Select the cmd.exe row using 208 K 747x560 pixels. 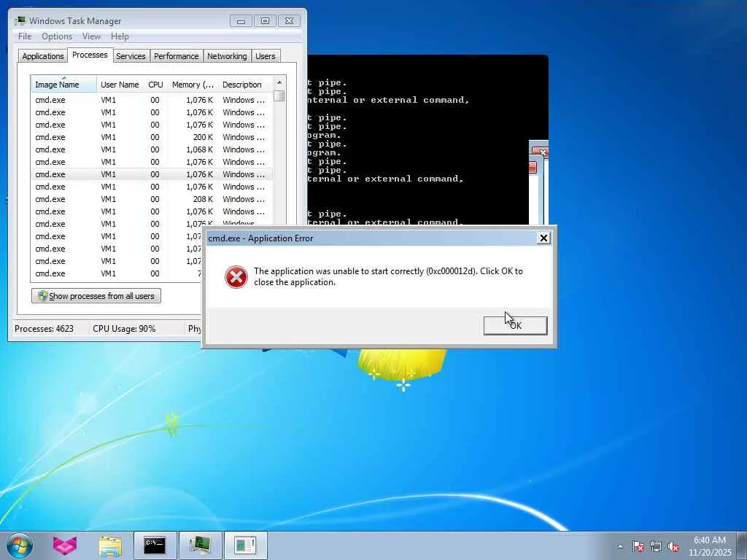[x=152, y=199]
